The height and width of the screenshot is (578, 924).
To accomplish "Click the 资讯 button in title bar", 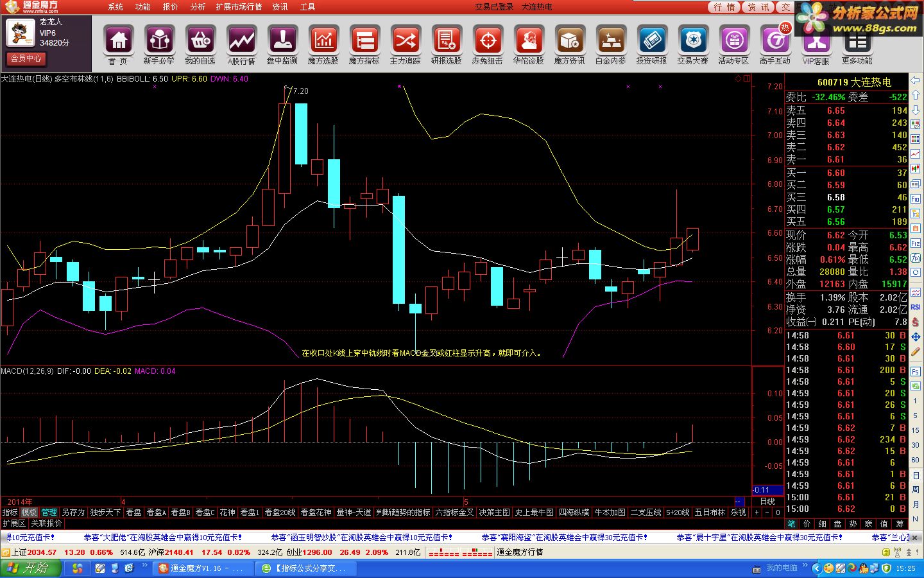I will coord(758,7).
